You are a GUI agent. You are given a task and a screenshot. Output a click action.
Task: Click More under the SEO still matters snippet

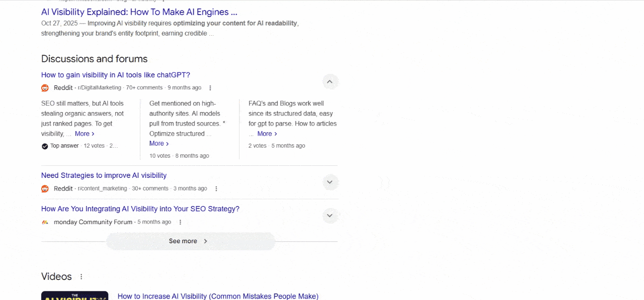(x=84, y=133)
